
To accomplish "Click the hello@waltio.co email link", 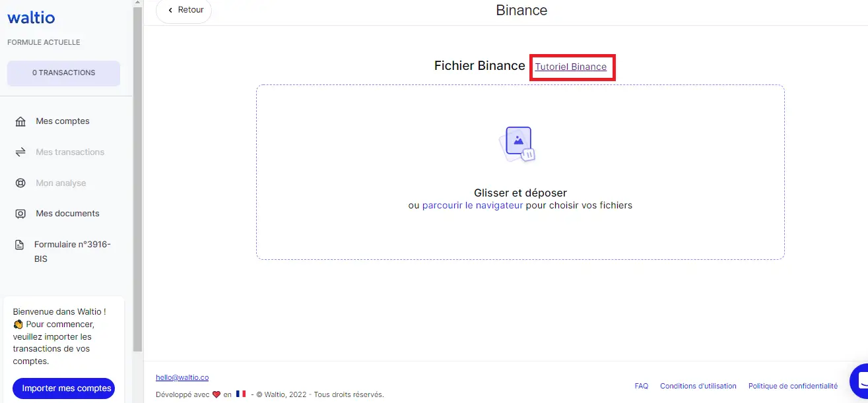I will [x=182, y=377].
